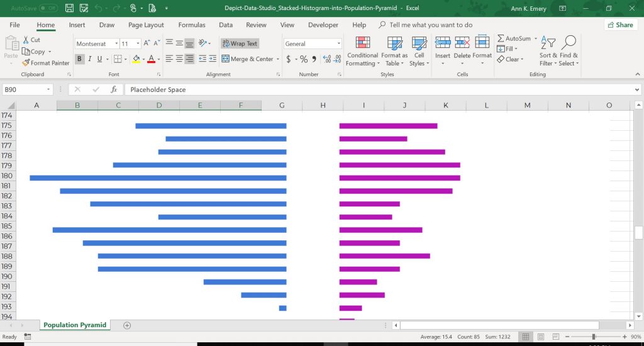Toggle AutoSave switch
This screenshot has width=644, height=346.
pos(48,8)
